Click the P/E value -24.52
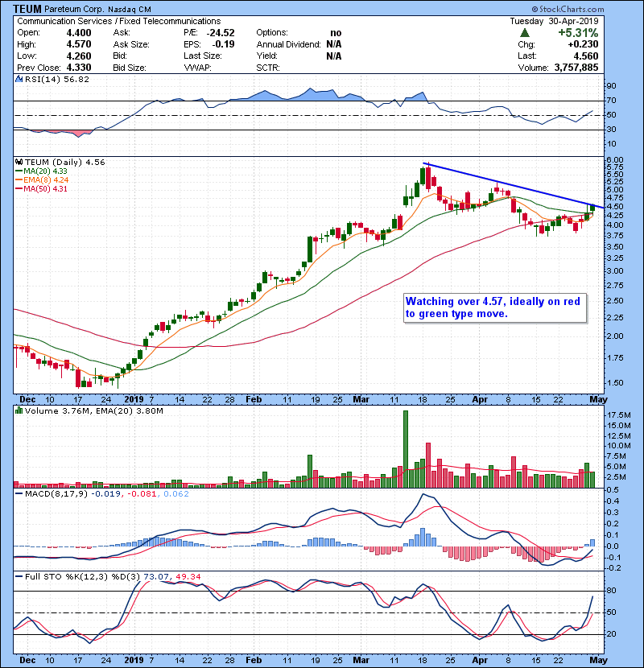The image size is (644, 668). pos(221,33)
